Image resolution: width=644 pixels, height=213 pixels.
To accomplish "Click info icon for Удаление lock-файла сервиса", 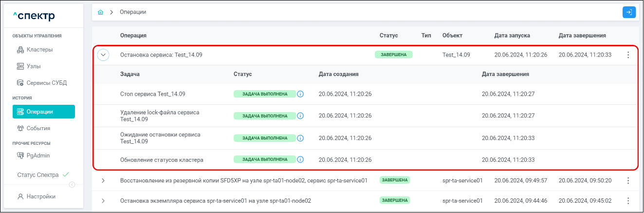I will (x=300, y=116).
